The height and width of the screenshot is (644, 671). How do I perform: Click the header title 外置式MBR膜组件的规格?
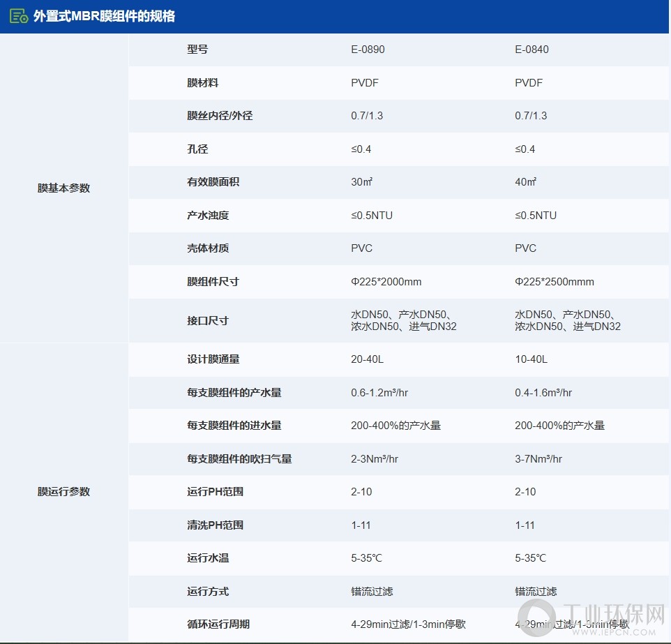[104, 16]
